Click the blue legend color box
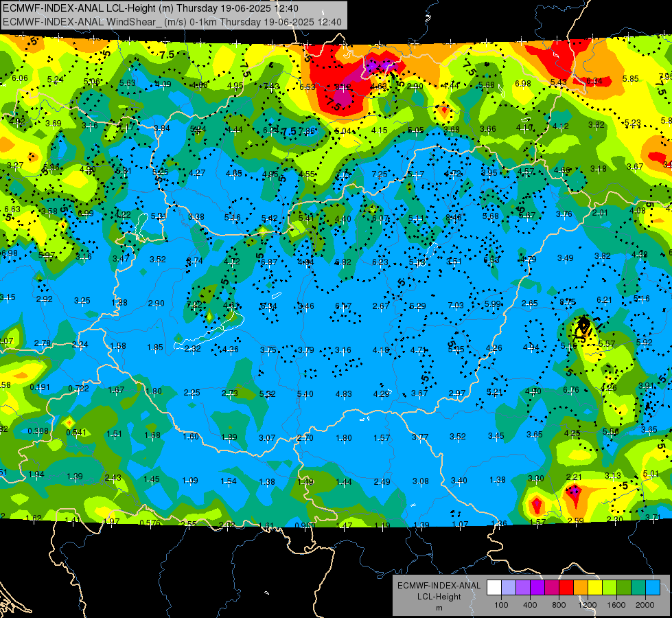 tap(652, 587)
